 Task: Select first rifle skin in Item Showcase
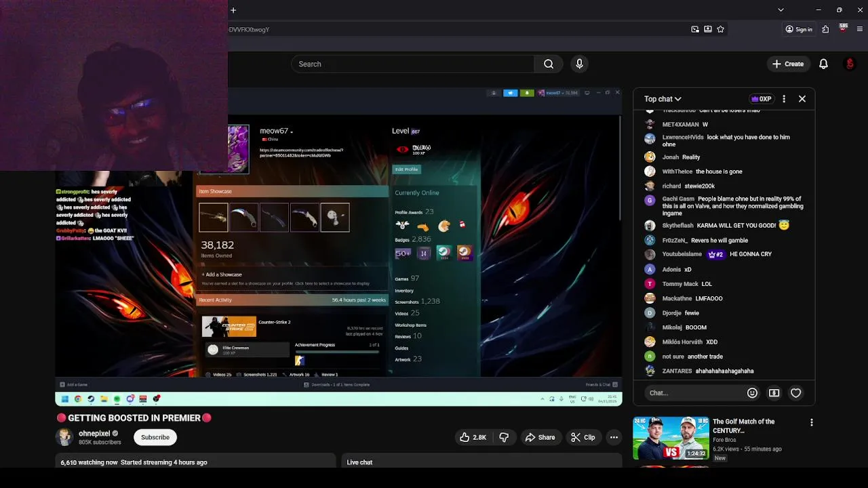coord(213,218)
